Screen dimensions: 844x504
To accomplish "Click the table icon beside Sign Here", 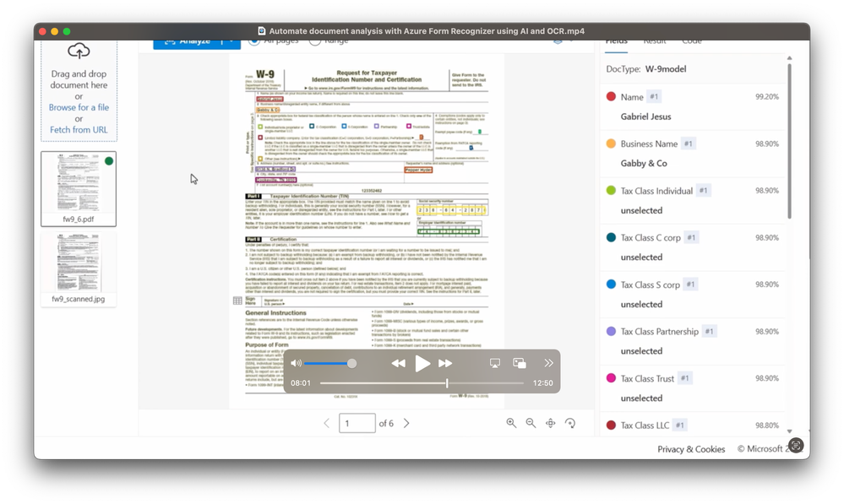I will point(237,301).
